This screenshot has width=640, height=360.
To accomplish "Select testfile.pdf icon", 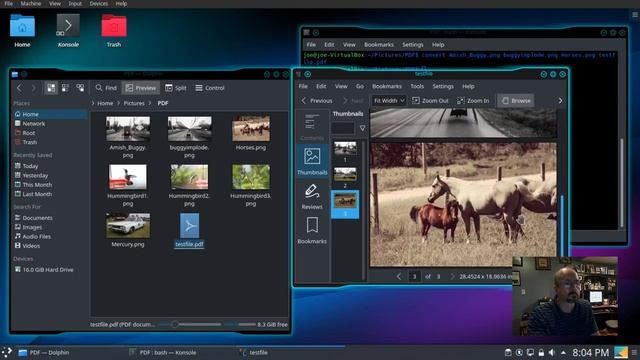I will pyautogui.click(x=189, y=226).
